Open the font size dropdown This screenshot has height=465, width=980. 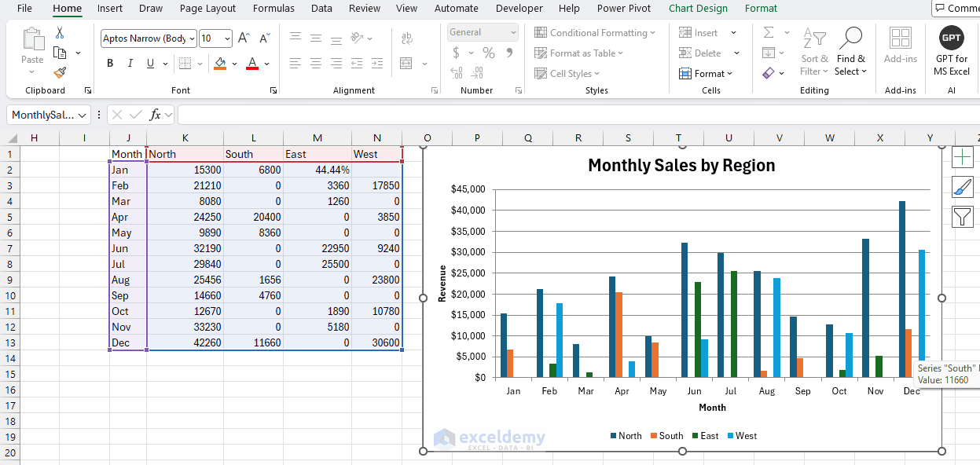(x=227, y=38)
